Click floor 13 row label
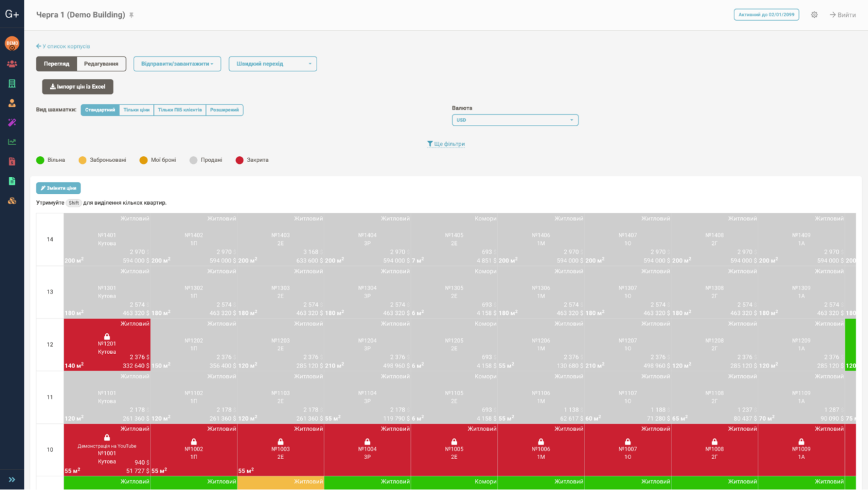 pos(50,292)
